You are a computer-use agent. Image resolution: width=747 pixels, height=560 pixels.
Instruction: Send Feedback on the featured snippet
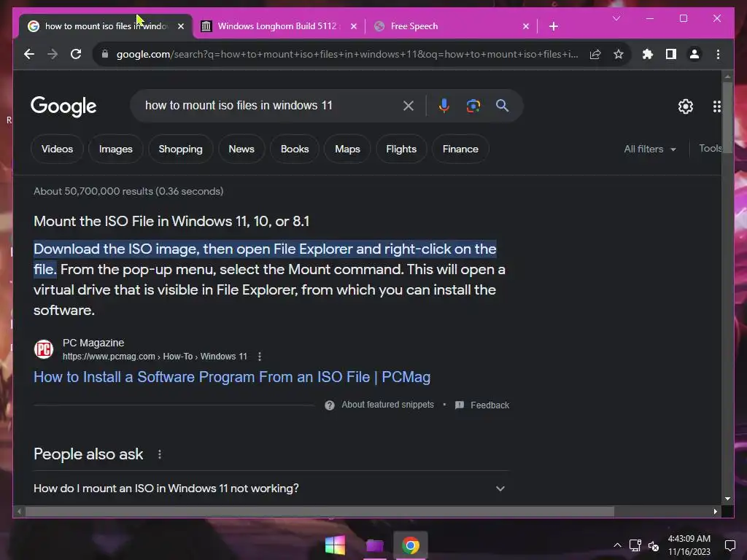482,405
